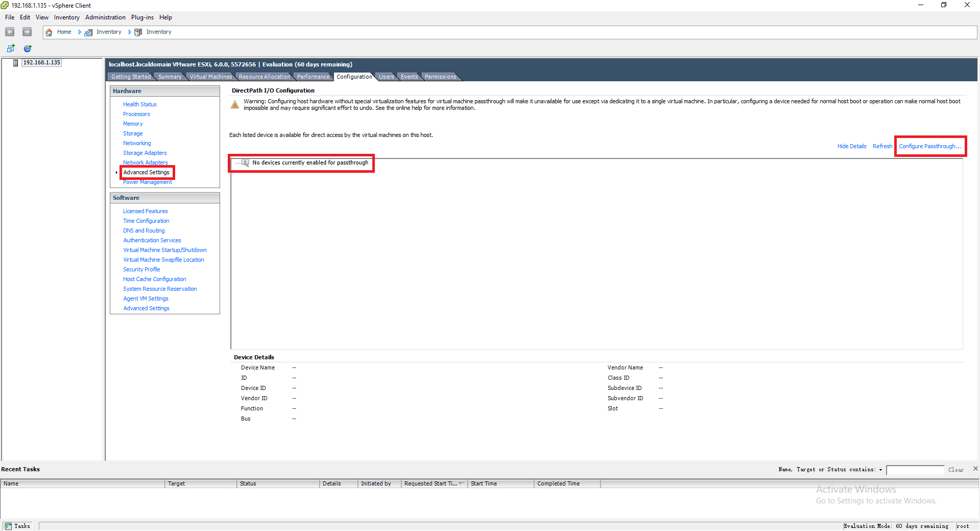The image size is (980, 531).
Task: Close the Recent Tasks panel
Action: (x=975, y=468)
